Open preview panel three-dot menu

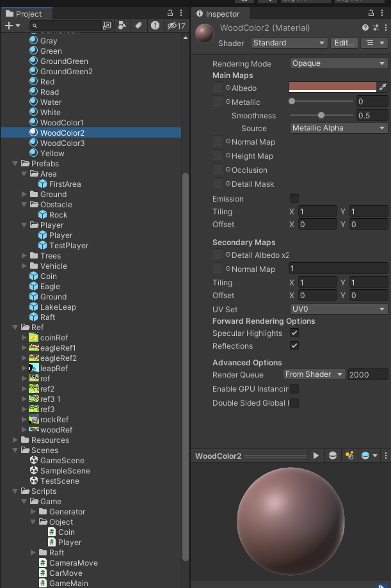click(386, 456)
